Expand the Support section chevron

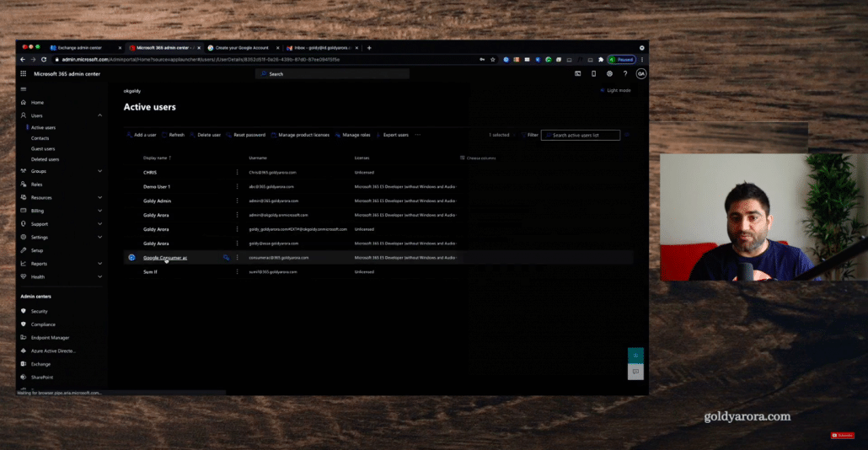(99, 224)
